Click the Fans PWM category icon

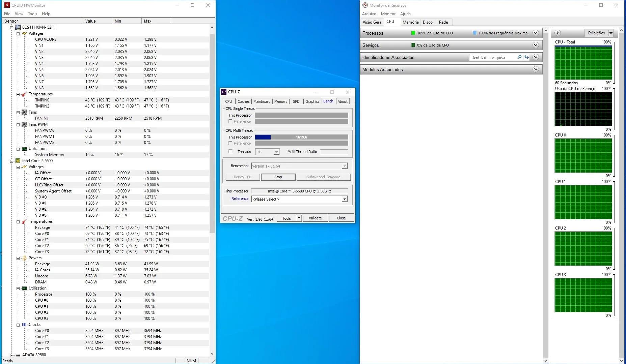pos(24,124)
